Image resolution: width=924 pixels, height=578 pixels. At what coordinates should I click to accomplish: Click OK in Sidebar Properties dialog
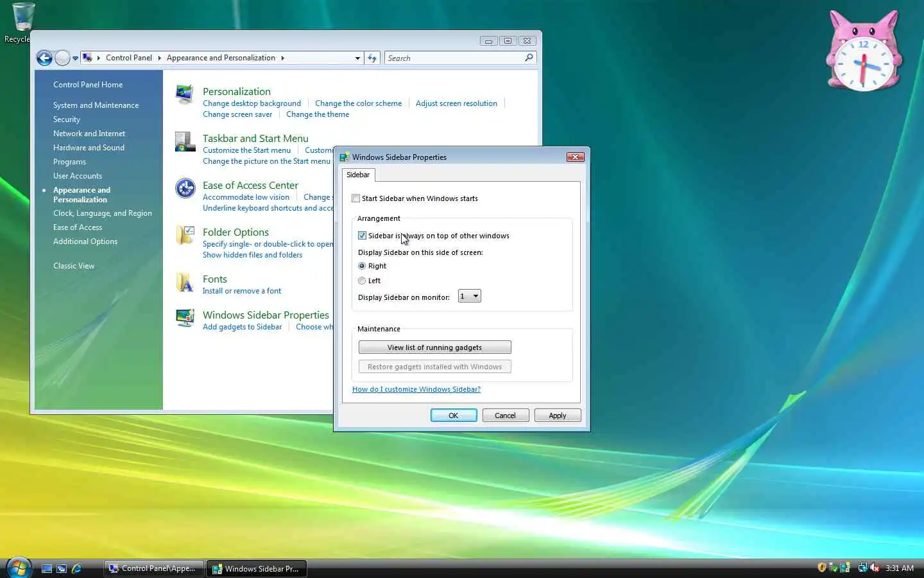[x=454, y=416]
